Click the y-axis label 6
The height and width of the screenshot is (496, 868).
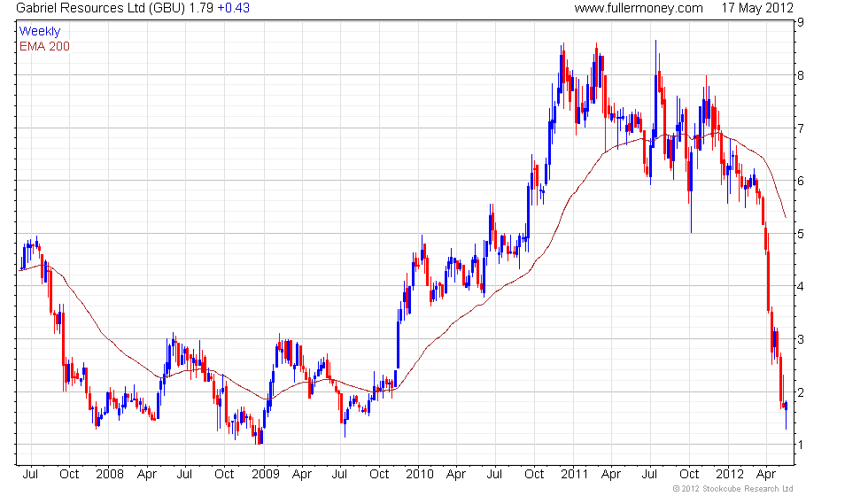(x=801, y=181)
